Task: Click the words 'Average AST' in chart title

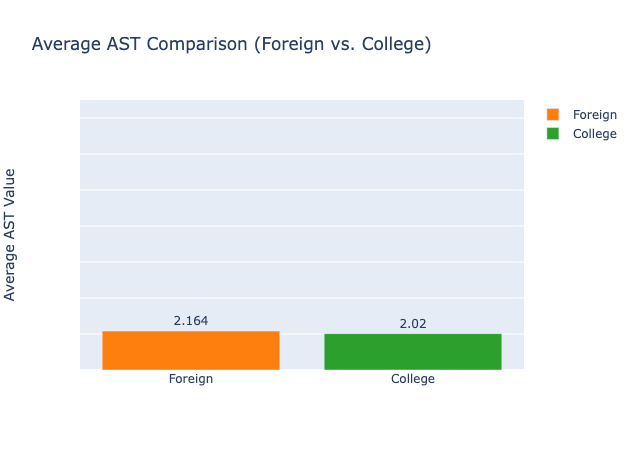Action: [86, 45]
